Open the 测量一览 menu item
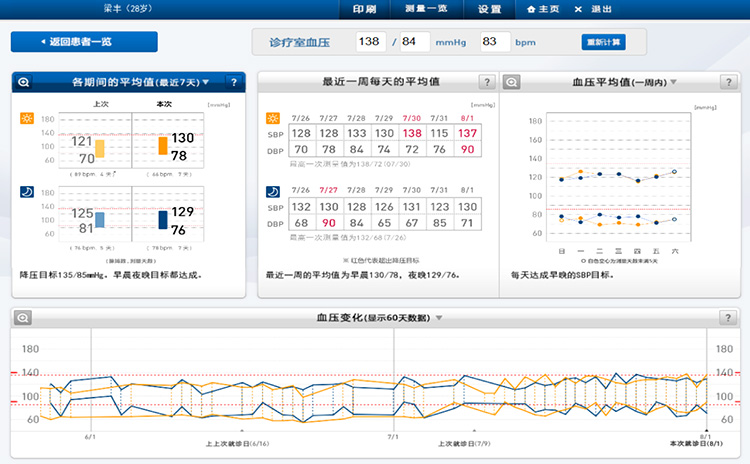 tap(427, 9)
